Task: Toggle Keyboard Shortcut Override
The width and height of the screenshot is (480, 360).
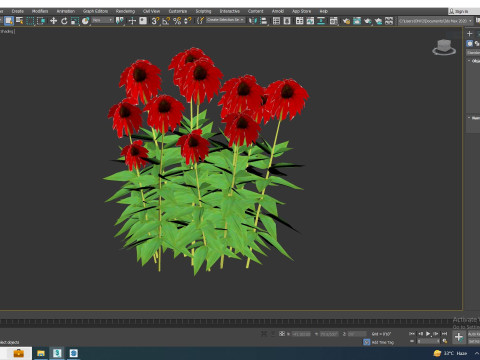Action: [x=143, y=21]
